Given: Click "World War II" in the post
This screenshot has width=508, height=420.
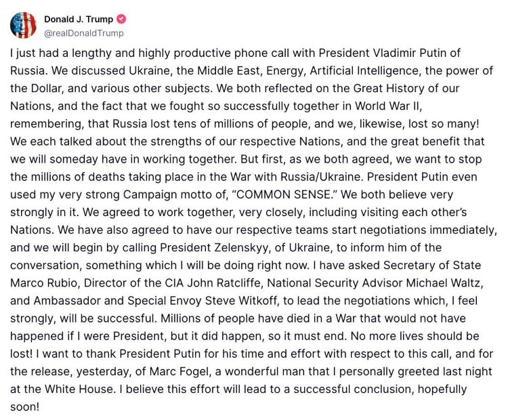Looking at the screenshot, I should pos(388,106).
